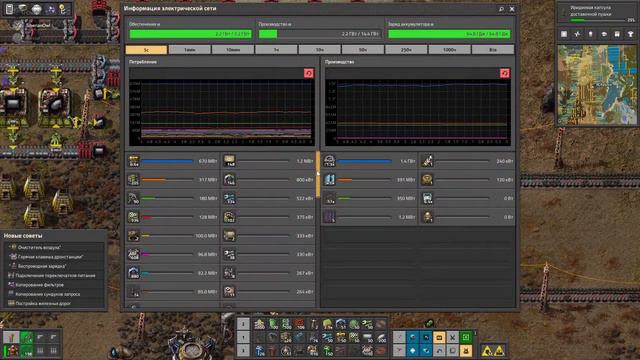
Task: Click the consumption list scrollbar handle
Action: 318,175
